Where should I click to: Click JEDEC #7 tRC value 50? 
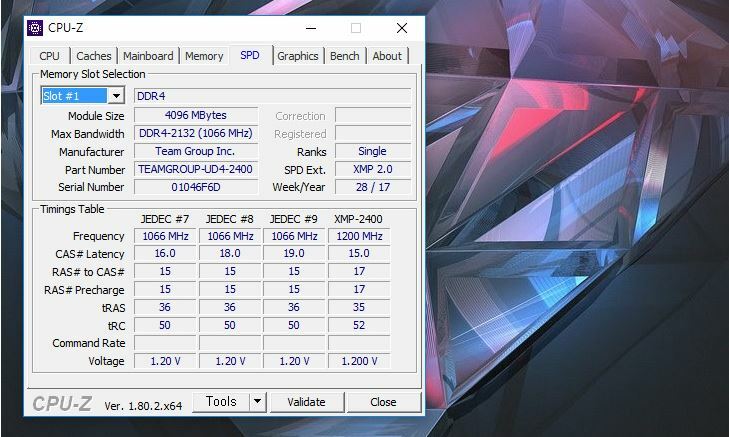pyautogui.click(x=165, y=325)
